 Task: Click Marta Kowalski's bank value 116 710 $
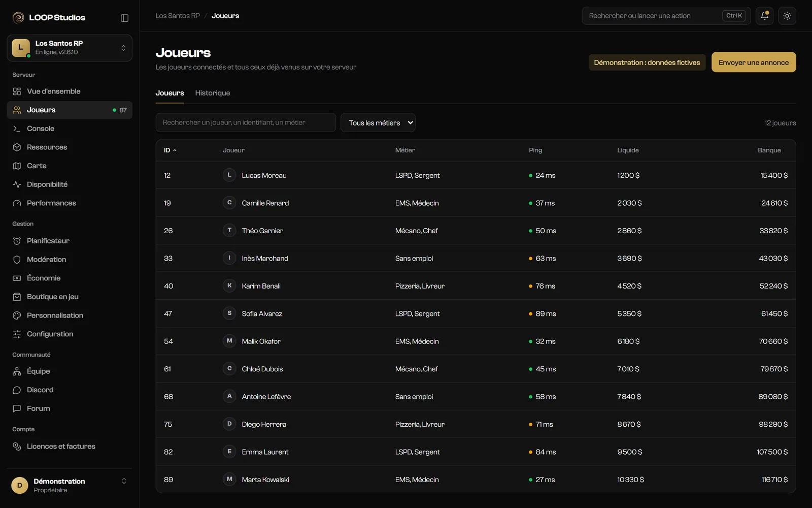pos(774,480)
